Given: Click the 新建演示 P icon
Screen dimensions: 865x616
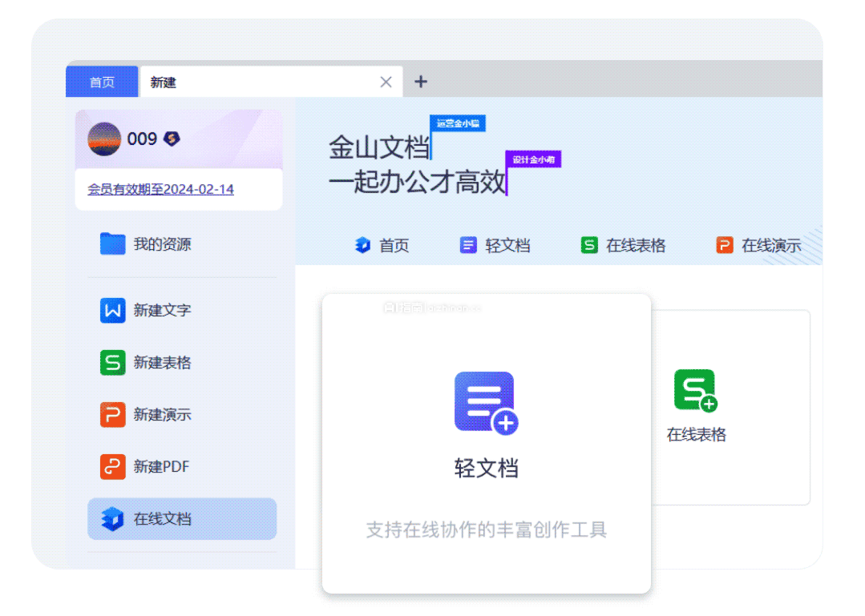Looking at the screenshot, I should tap(112, 414).
